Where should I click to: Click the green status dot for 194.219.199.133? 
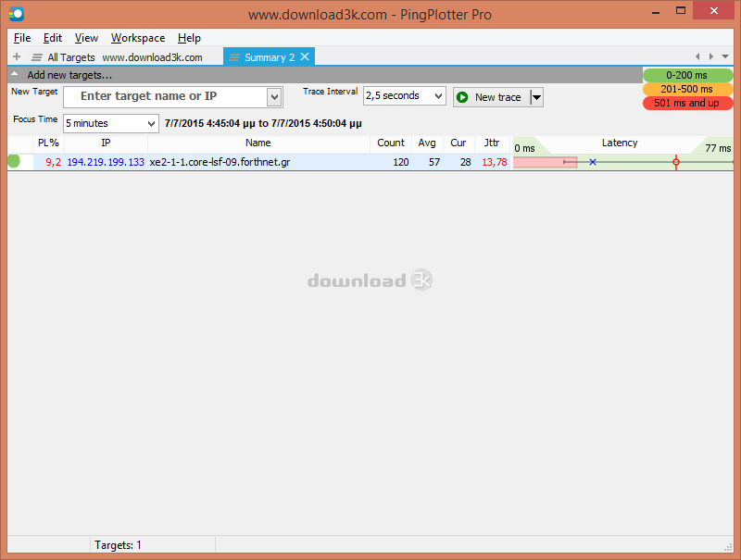click(x=14, y=161)
